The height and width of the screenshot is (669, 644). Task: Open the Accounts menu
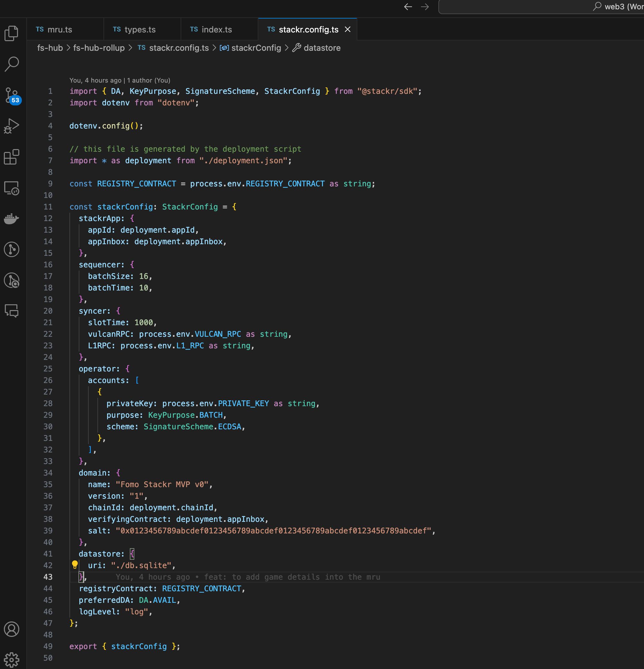pos(12,629)
